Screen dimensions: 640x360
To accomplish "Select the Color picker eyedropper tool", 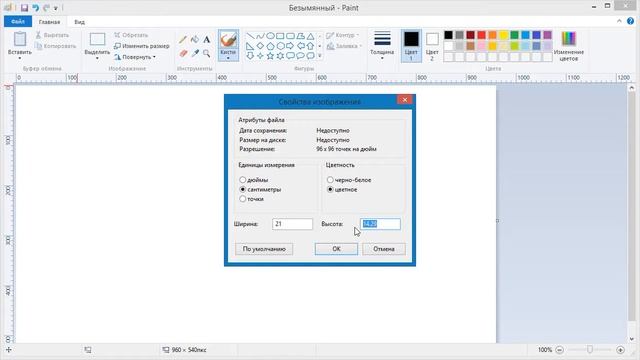I will [x=195, y=53].
